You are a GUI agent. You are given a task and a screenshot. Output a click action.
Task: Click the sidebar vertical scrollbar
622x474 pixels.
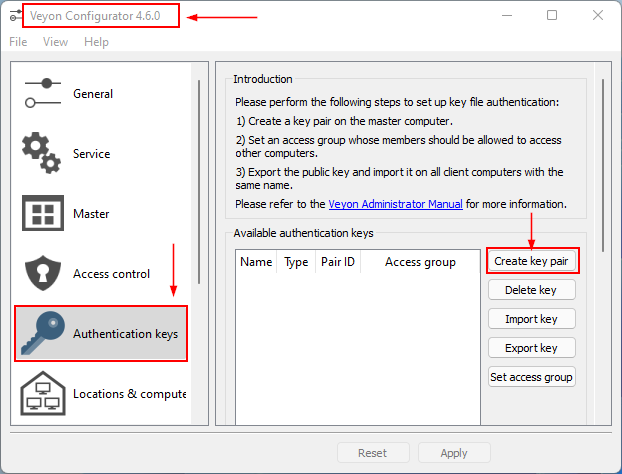pyautogui.click(x=199, y=182)
